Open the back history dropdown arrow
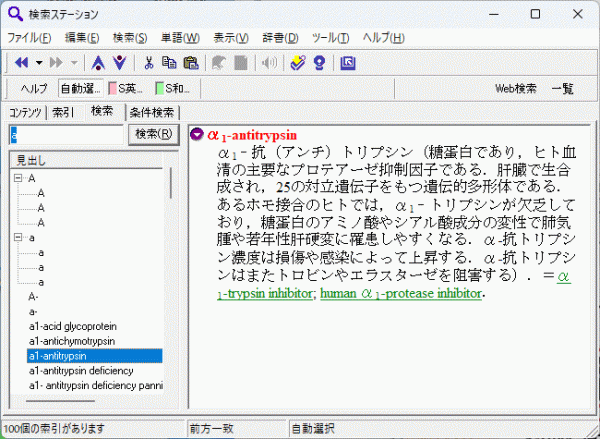The height and width of the screenshot is (439, 600). click(x=39, y=62)
